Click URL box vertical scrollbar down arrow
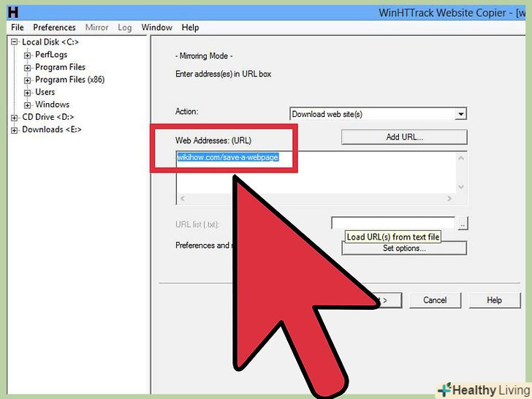Image resolution: width=532 pixels, height=399 pixels. pos(461,187)
